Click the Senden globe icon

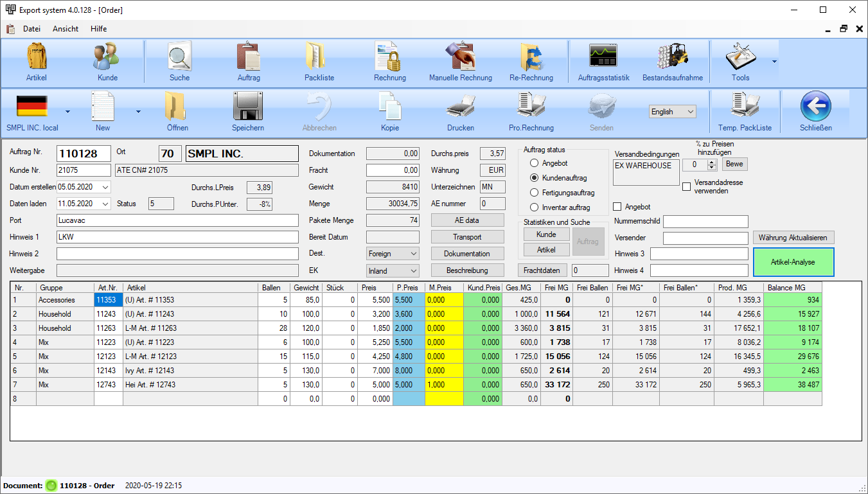click(601, 106)
